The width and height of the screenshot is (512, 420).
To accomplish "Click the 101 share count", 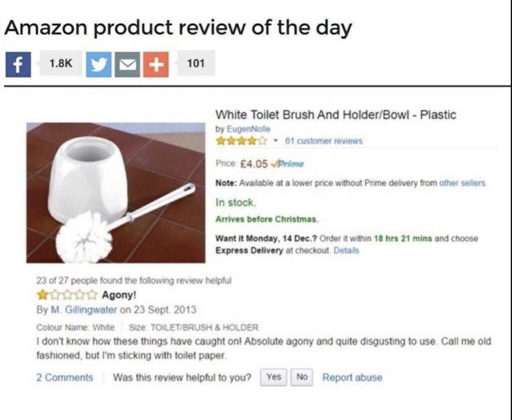I will coord(196,62).
